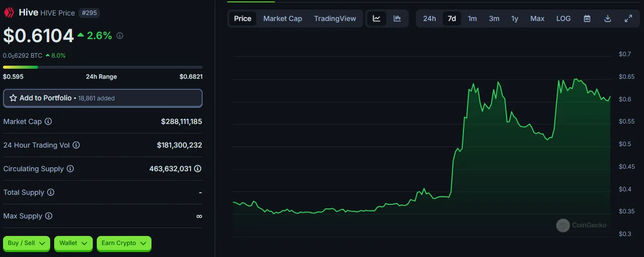The image size is (644, 257).
Task: Switch to the TradingView tab
Action: [335, 19]
